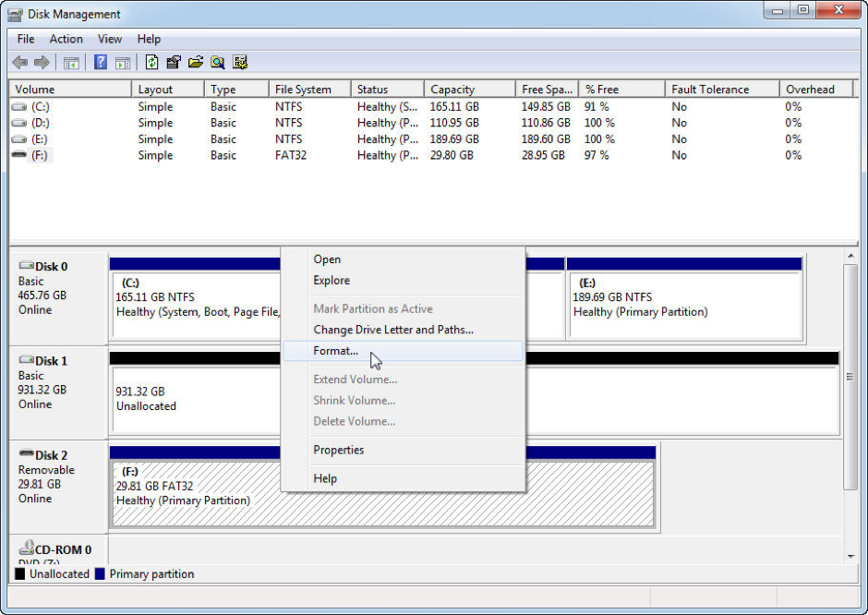Viewport: 868px width, 615px height.
Task: Click the Settings checklist toolbar icon
Action: coord(240,62)
